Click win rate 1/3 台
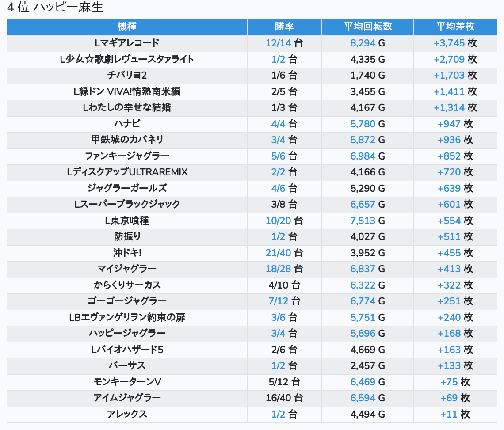 [284, 108]
